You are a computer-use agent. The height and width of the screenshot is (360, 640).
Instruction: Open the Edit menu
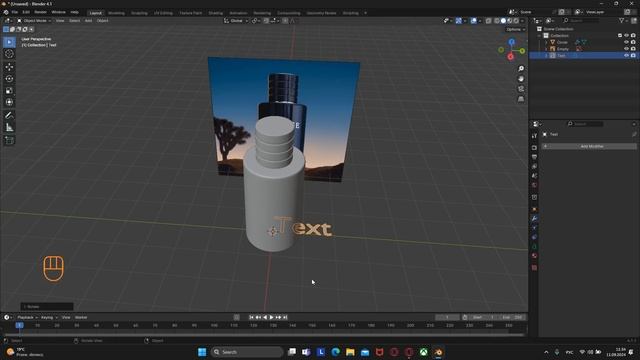(26, 12)
